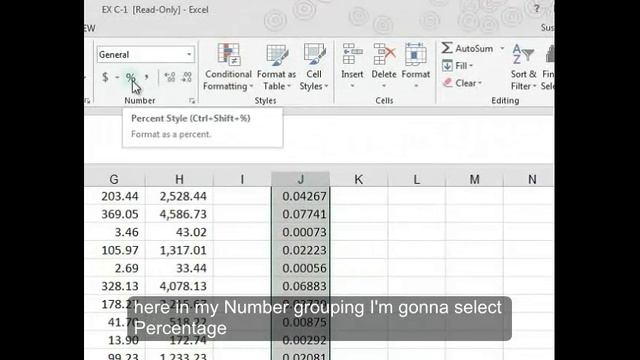Apply Accounting Number Format dollar sign
This screenshot has width=640, height=360.
coord(105,77)
